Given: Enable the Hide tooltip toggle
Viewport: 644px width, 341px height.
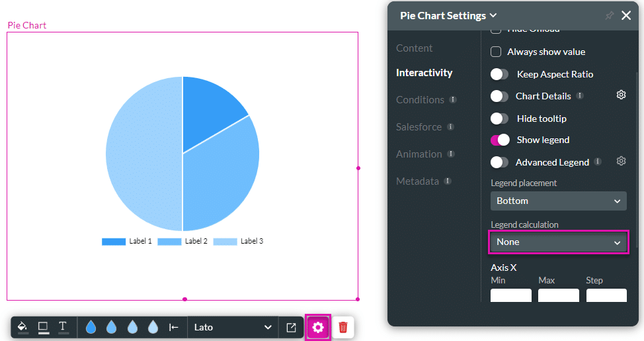Looking at the screenshot, I should [500, 119].
